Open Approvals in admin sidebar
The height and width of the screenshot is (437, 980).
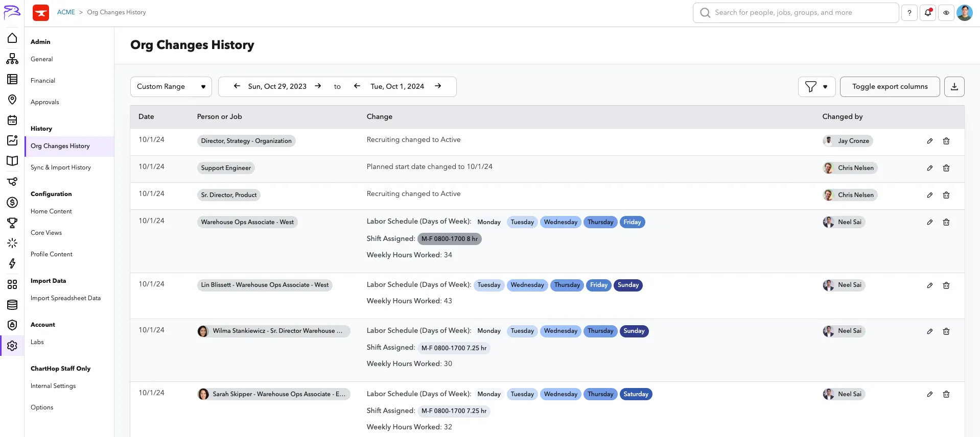[45, 102]
